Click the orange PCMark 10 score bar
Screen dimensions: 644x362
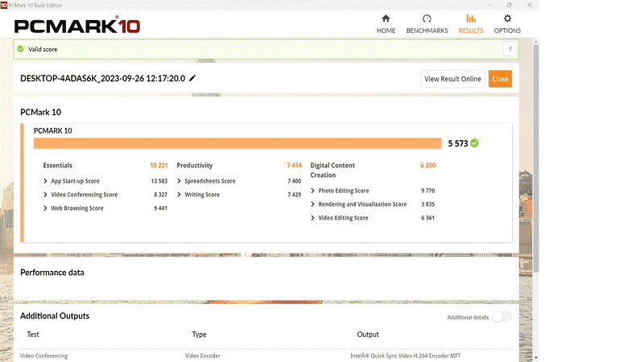pyautogui.click(x=237, y=143)
